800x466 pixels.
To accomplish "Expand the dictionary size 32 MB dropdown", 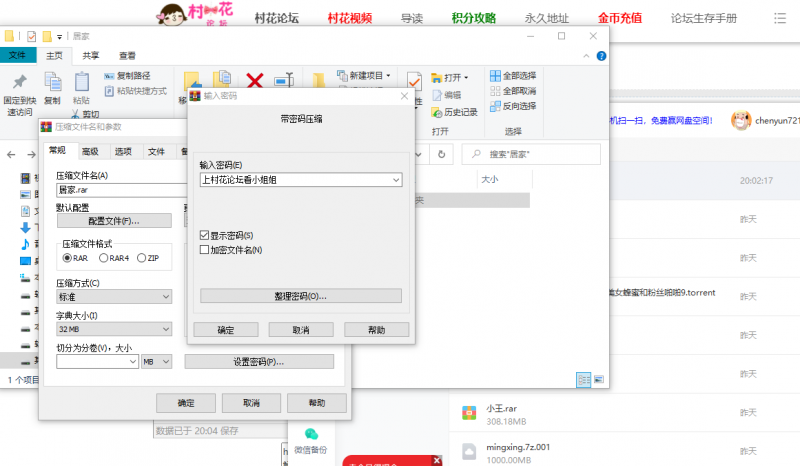I will 165,329.
